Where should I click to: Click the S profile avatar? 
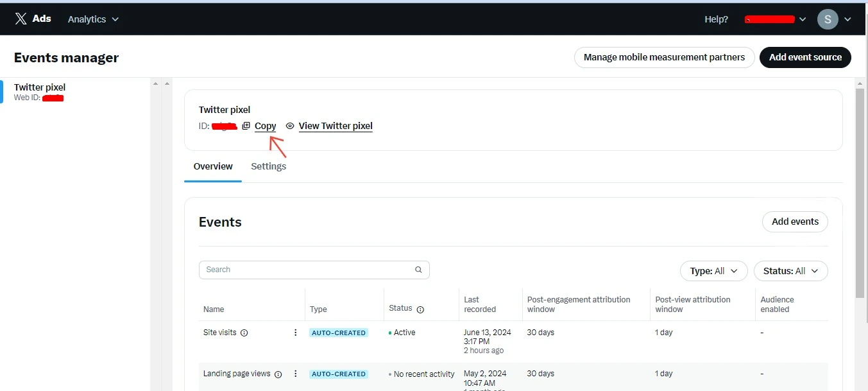coord(828,19)
